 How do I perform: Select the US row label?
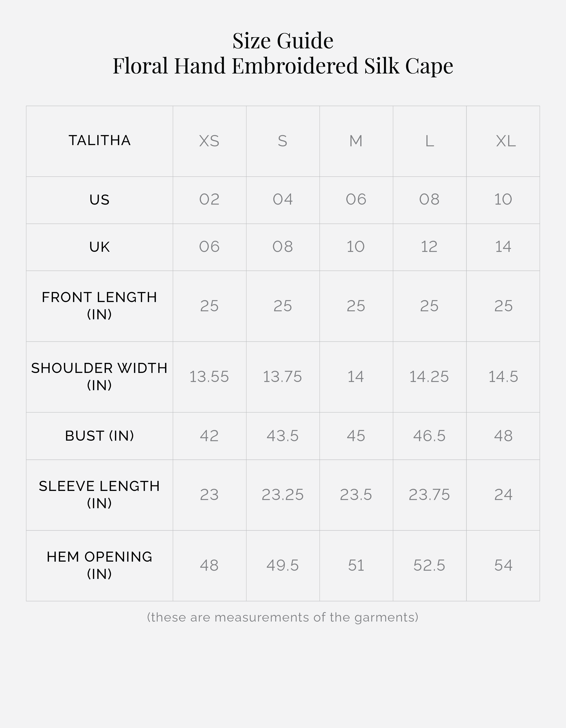[x=99, y=200]
